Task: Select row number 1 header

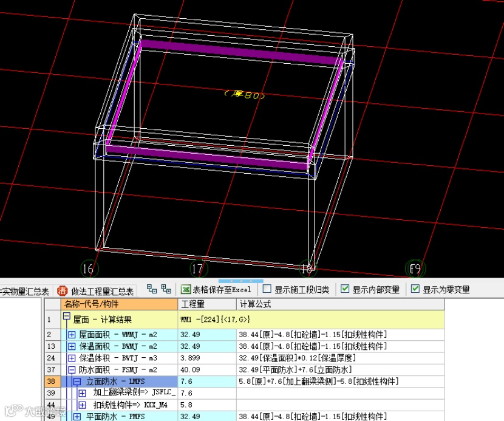Action: [x=52, y=320]
